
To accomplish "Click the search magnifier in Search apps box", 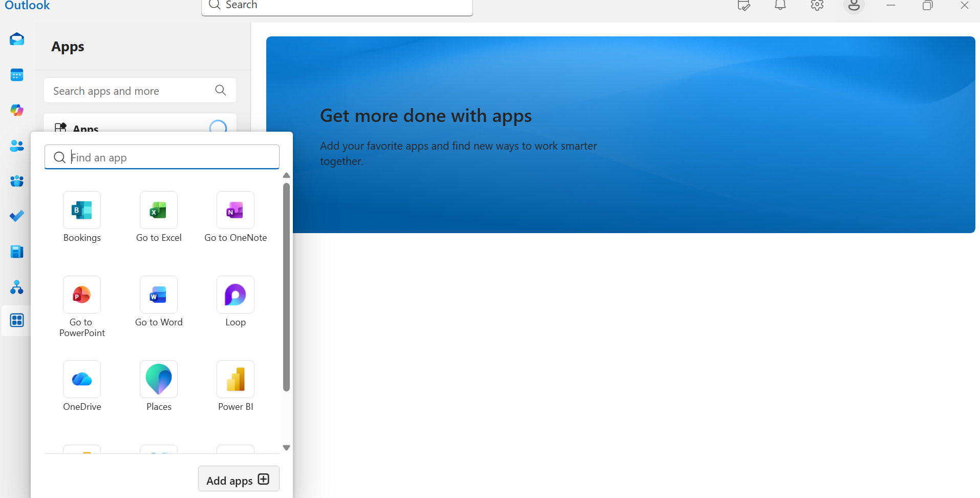I will [x=221, y=90].
